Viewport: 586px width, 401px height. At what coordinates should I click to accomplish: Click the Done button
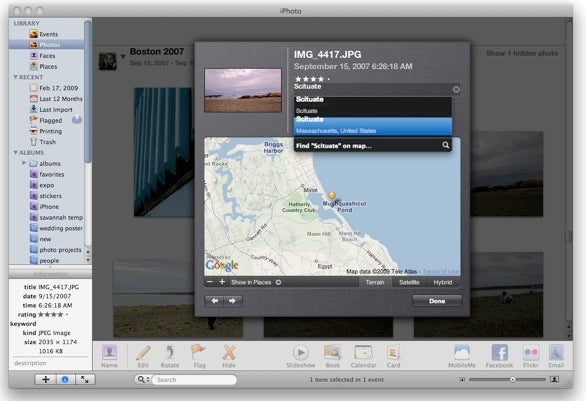437,301
